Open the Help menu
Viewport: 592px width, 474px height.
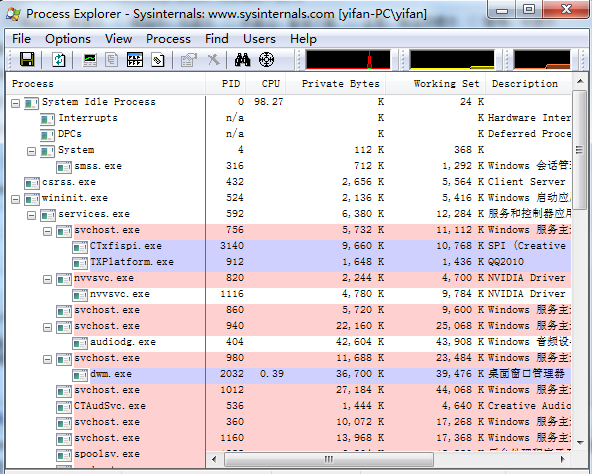click(x=303, y=39)
